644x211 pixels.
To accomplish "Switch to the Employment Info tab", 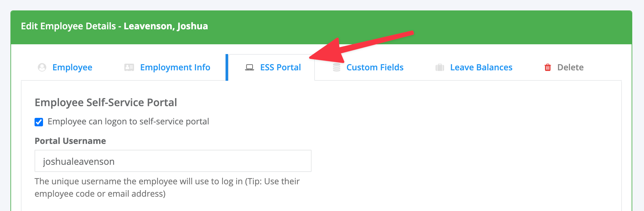I will pos(175,67).
